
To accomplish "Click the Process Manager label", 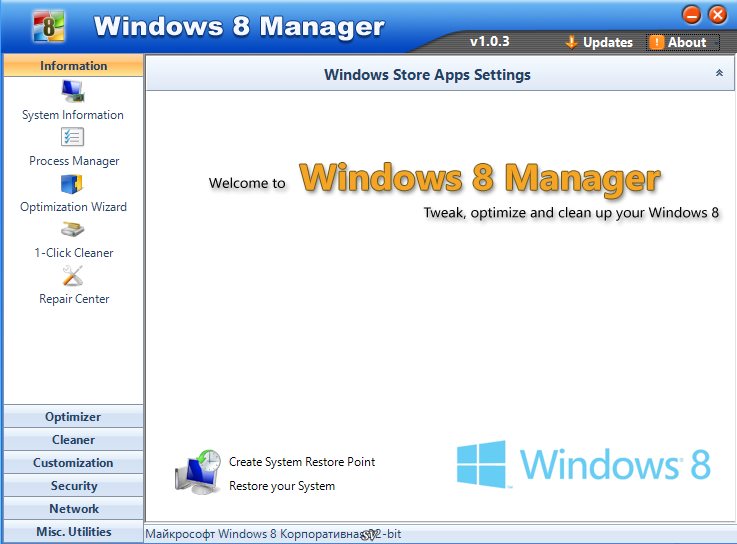I will [x=74, y=161].
